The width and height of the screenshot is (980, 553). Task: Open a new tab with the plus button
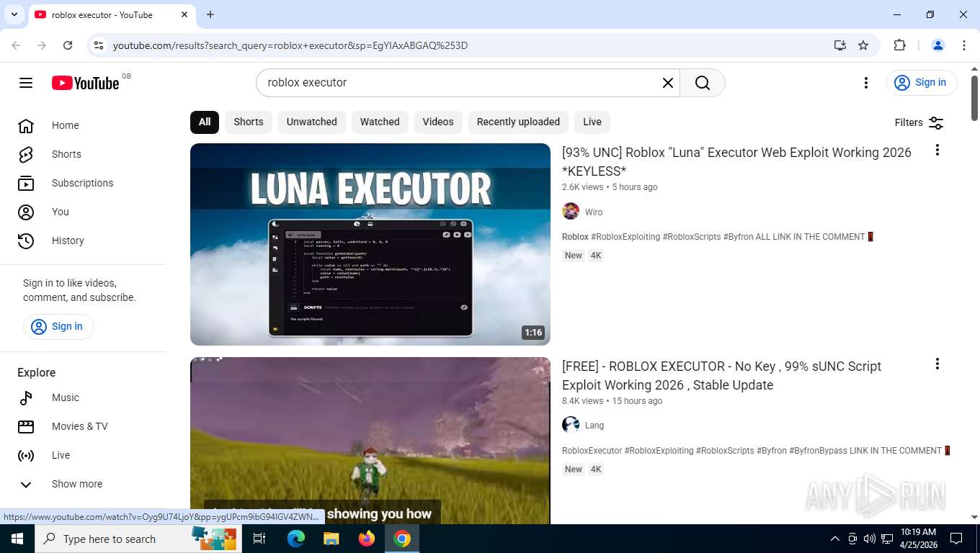point(210,14)
